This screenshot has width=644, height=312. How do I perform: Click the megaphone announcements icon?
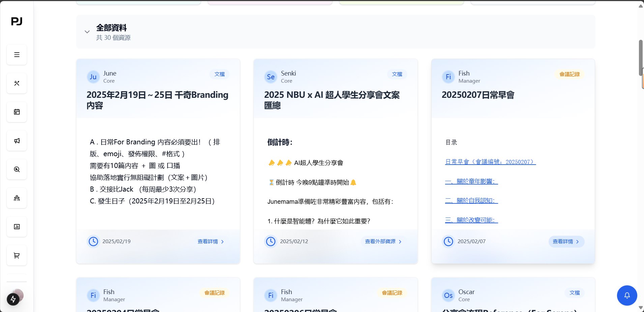click(x=16, y=141)
